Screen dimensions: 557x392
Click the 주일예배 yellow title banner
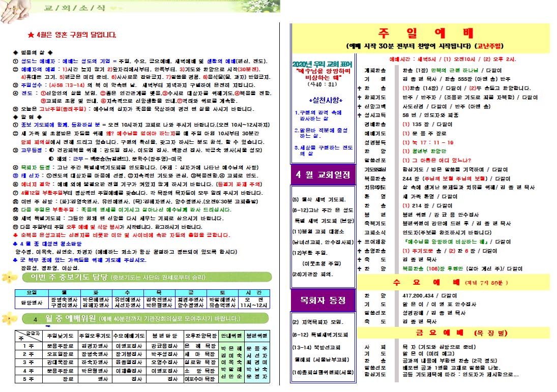[x=420, y=33]
